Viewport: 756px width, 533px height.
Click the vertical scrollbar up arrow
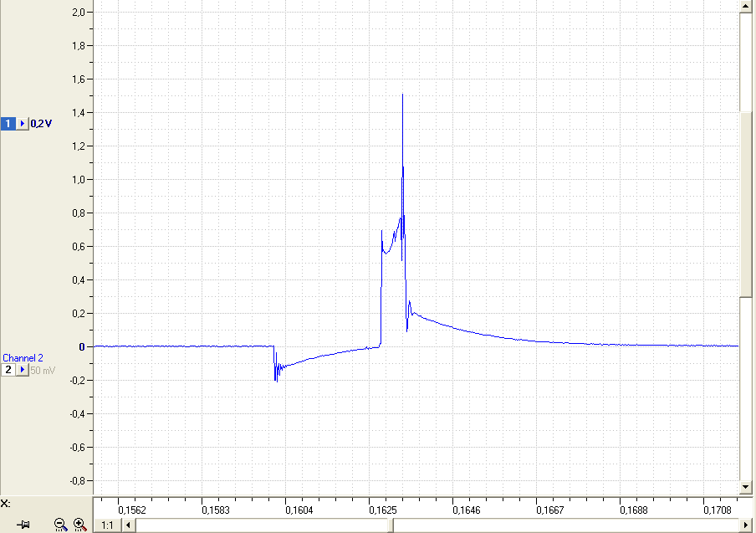[745, 6]
